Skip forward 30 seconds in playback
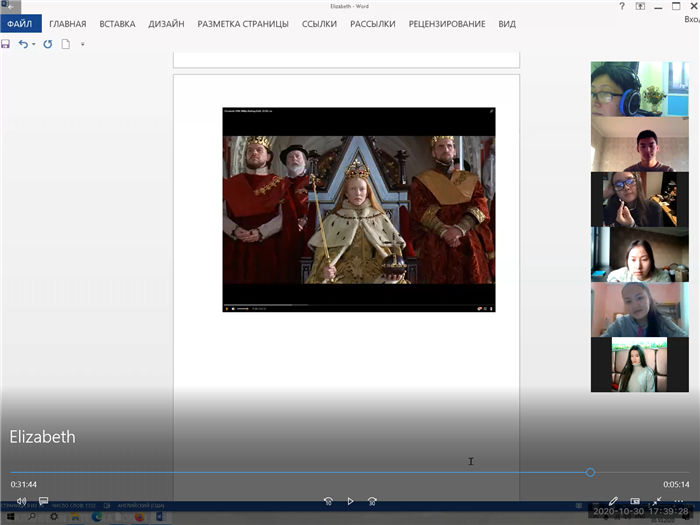 pos(372,501)
